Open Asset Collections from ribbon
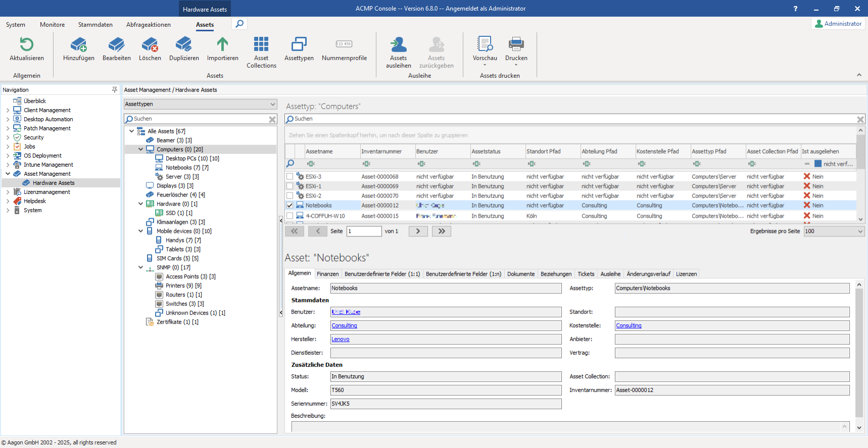 point(261,45)
